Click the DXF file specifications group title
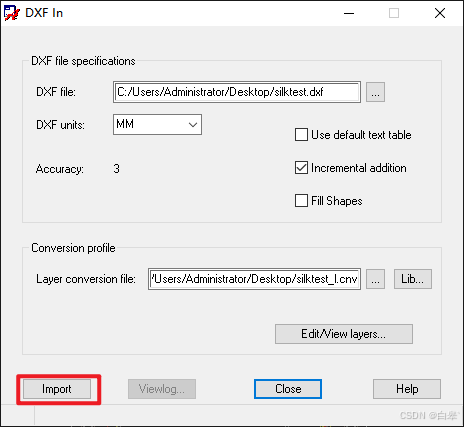This screenshot has width=464, height=427. (83, 61)
